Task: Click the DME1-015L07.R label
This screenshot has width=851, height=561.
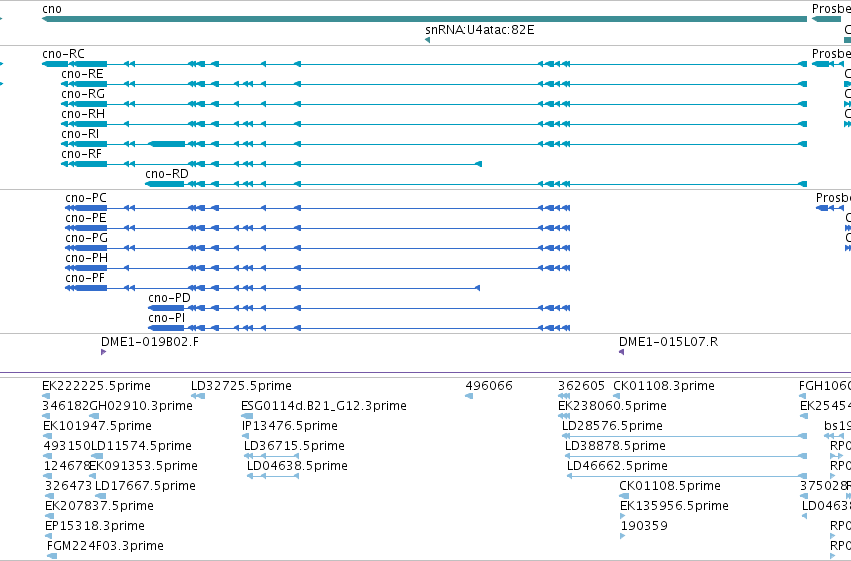Action: (x=669, y=342)
